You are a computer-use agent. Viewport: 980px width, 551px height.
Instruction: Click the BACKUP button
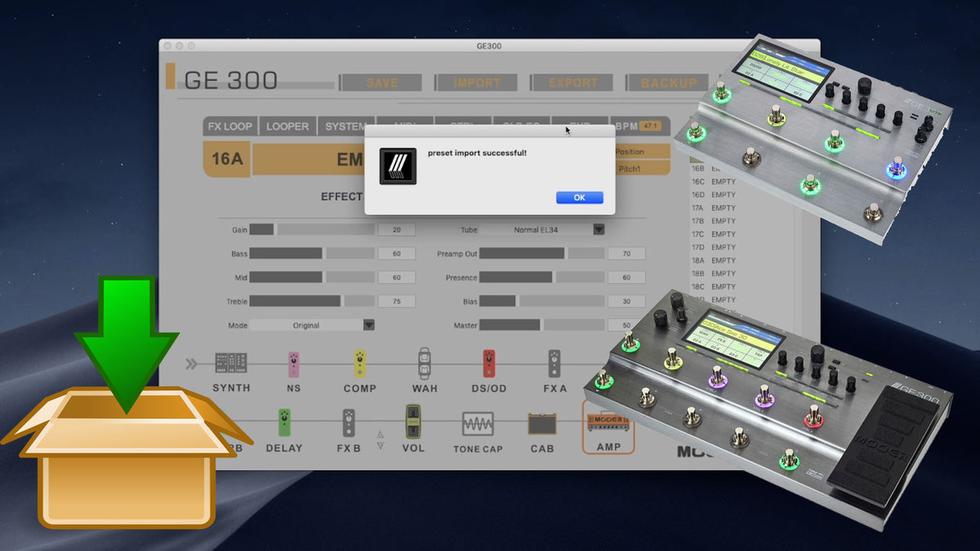(x=668, y=82)
